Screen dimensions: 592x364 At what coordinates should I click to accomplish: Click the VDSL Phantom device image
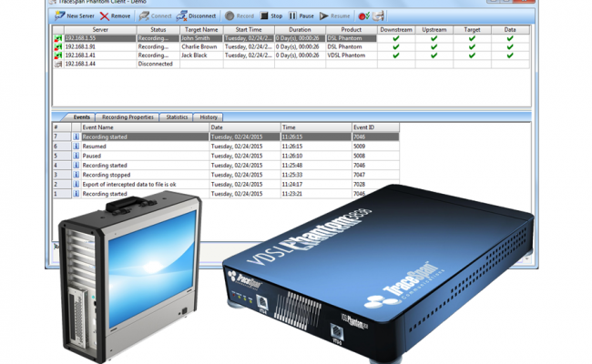pyautogui.click(x=378, y=274)
